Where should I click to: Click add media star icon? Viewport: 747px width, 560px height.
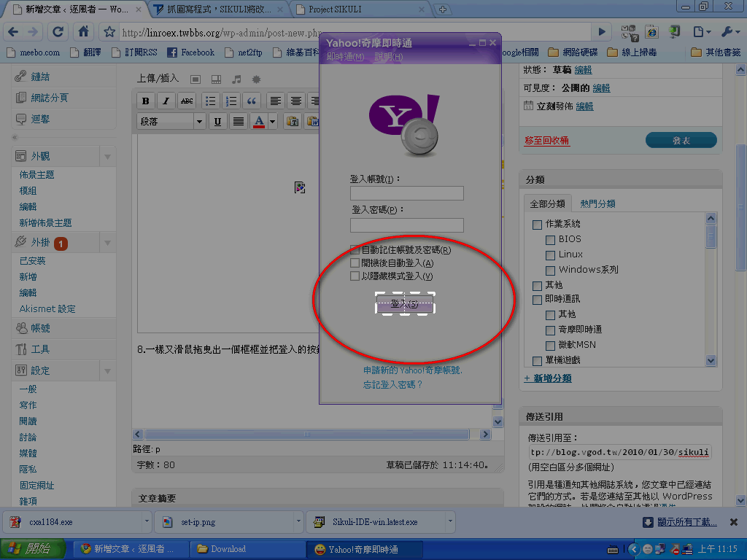(x=256, y=79)
